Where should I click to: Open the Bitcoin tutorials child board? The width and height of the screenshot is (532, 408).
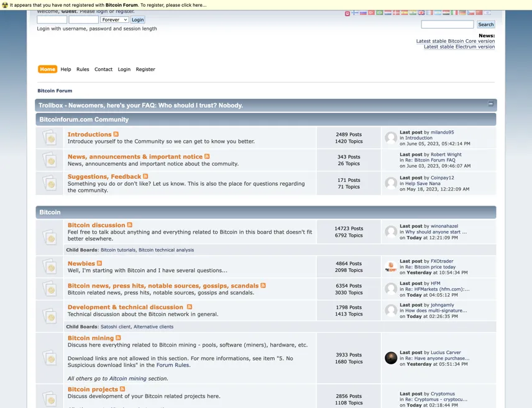tap(118, 250)
